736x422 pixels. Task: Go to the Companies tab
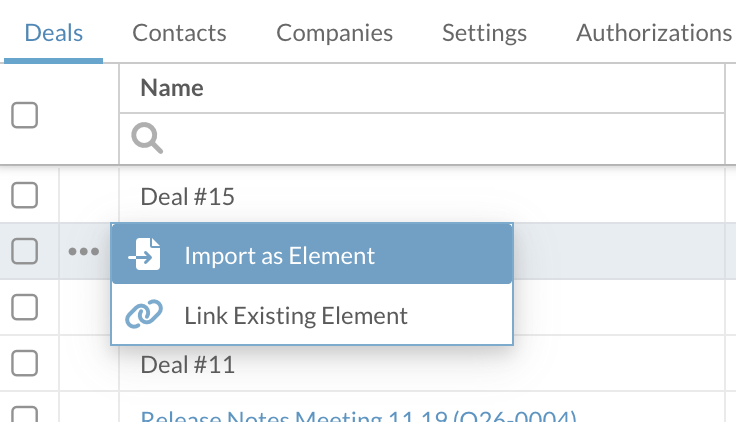tap(334, 32)
